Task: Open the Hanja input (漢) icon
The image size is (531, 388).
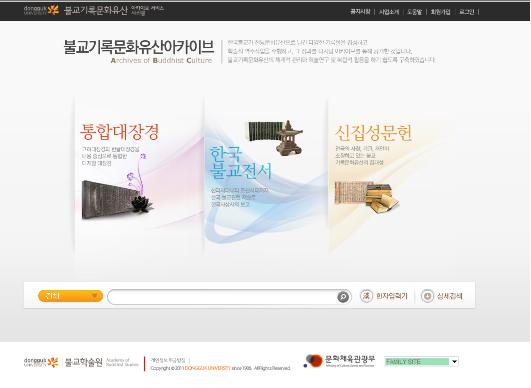Action: coord(366,296)
